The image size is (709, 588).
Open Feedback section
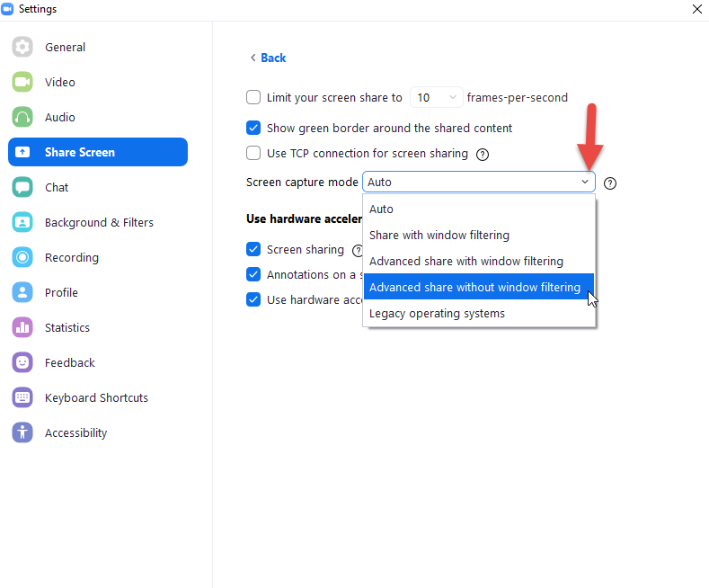(x=98, y=362)
